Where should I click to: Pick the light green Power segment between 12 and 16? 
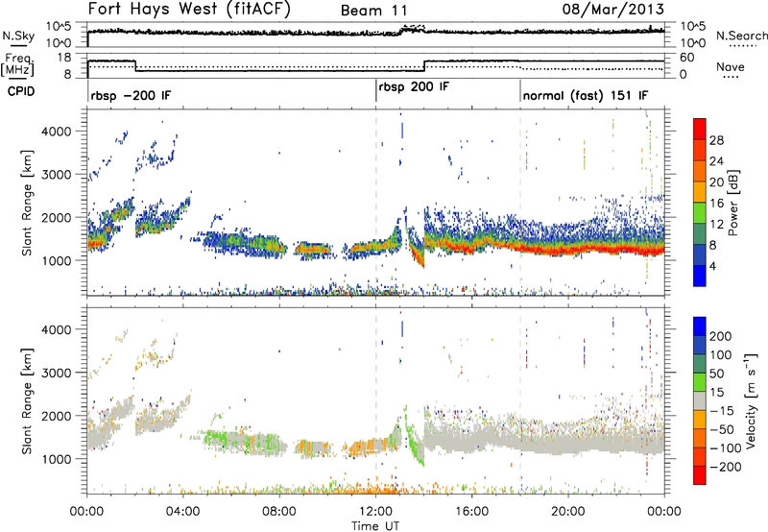point(700,212)
